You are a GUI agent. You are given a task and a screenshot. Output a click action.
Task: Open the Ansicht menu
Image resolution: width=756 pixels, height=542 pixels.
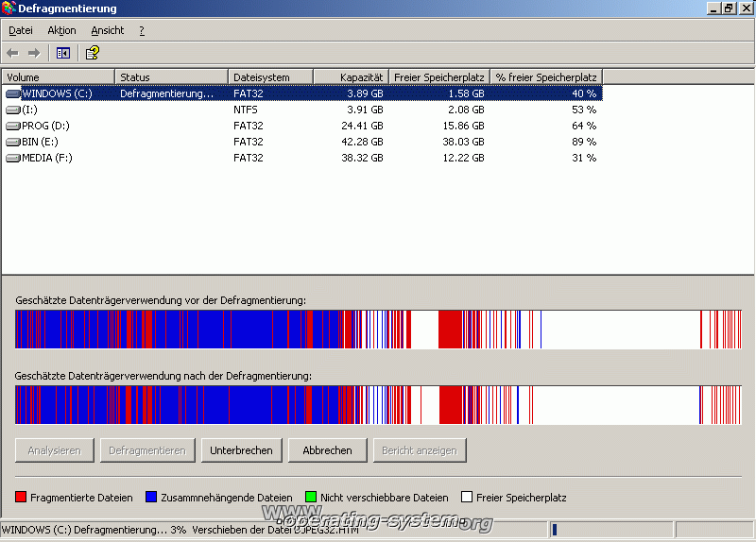pyautogui.click(x=108, y=30)
